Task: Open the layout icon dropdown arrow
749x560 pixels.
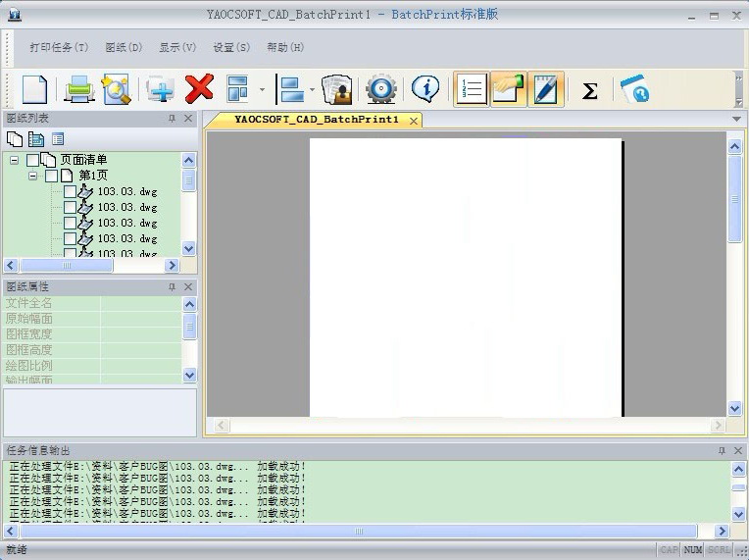Action: click(x=262, y=91)
